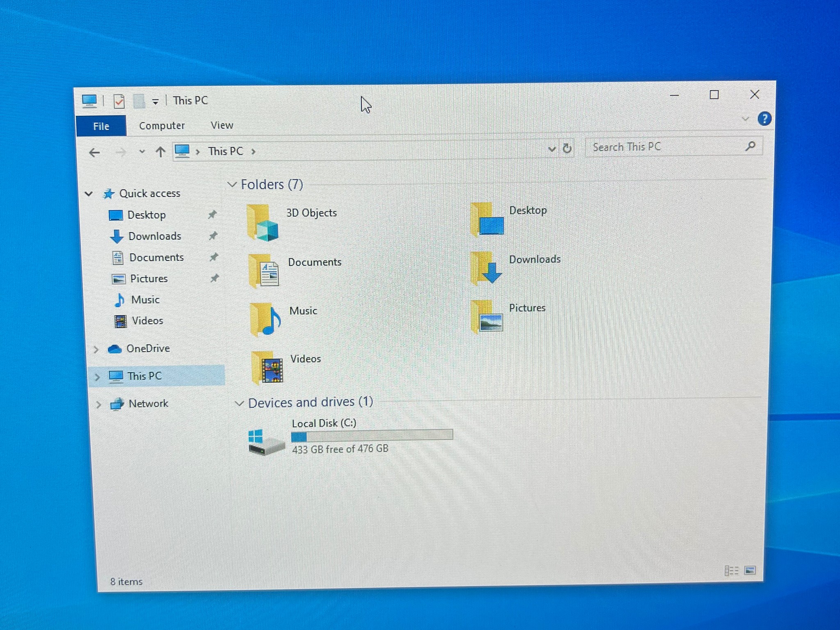This screenshot has height=630, width=840.
Task: Open the address bar history dropdown
Action: [552, 149]
